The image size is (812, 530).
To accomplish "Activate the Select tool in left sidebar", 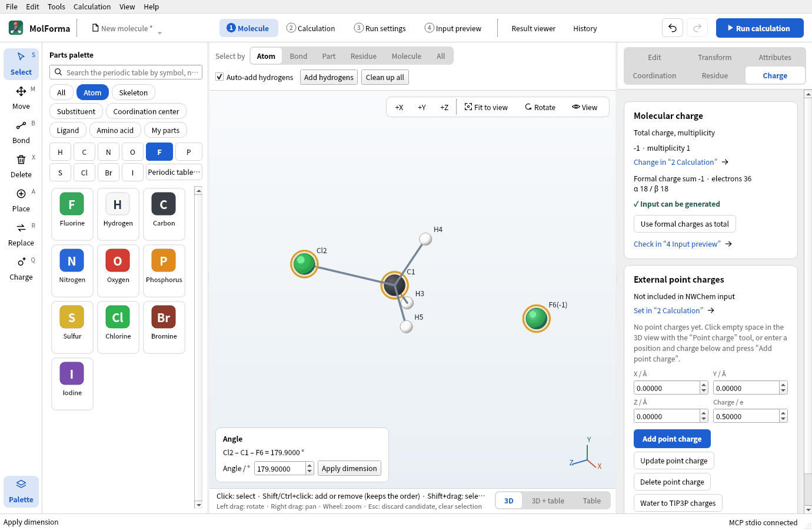I will (x=21, y=64).
